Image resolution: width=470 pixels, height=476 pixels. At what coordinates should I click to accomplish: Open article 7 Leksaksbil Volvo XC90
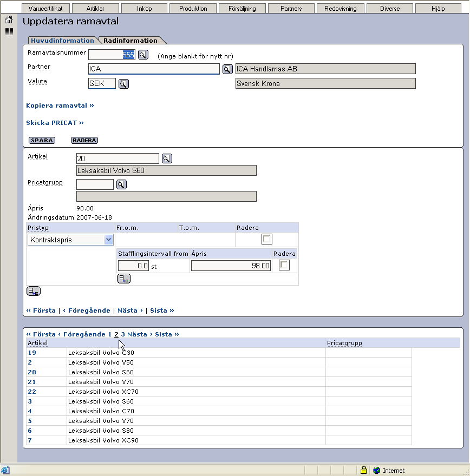30,440
